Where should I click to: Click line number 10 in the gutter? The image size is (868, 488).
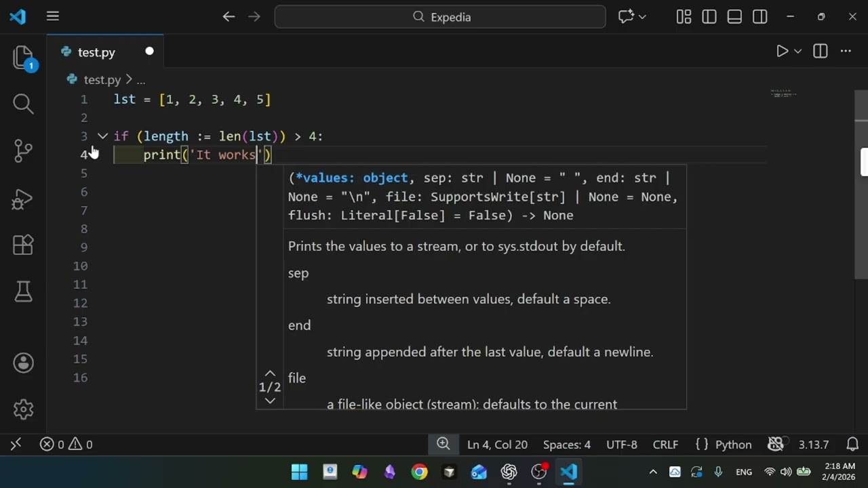tap(80, 266)
